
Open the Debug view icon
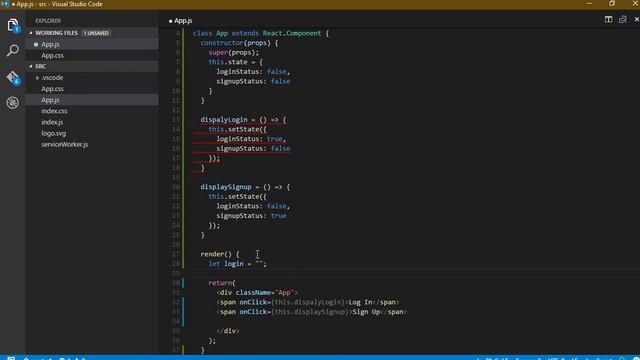point(13,102)
